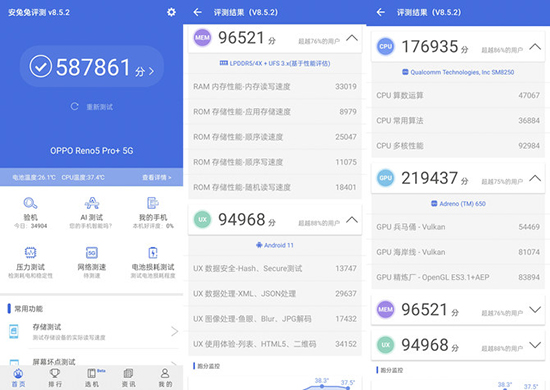Open 我的手机 phone info icon

click(x=153, y=203)
